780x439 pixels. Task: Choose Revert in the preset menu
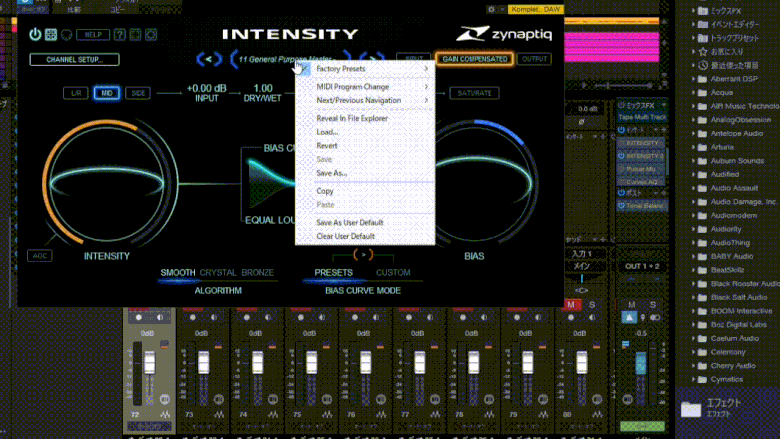[x=365, y=146]
